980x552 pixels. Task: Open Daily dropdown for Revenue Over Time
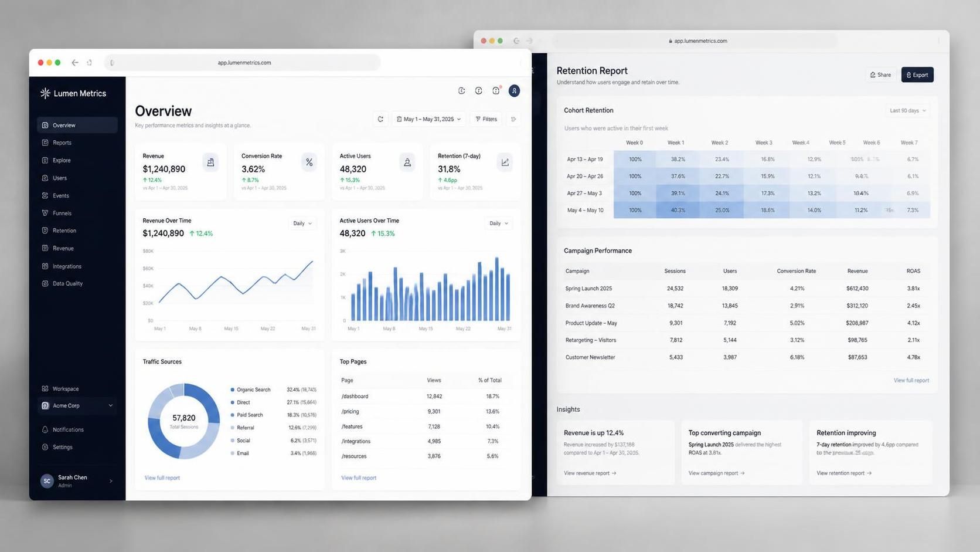point(302,223)
